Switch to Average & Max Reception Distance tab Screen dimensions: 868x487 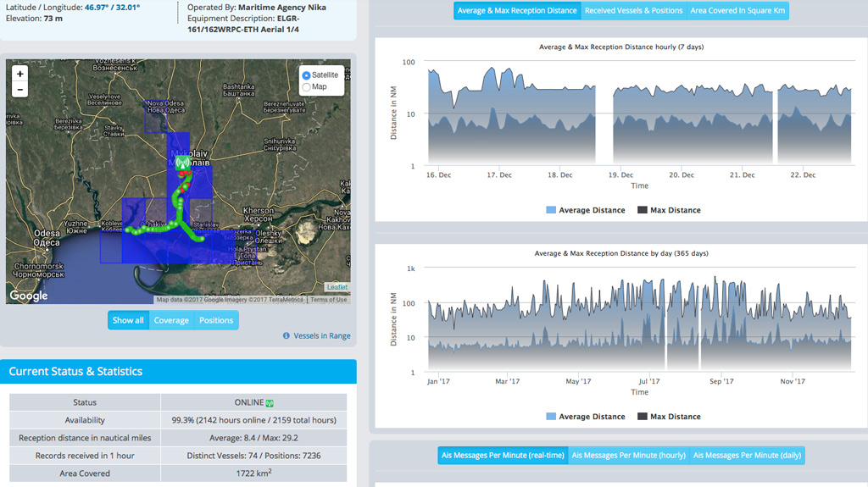tap(517, 10)
